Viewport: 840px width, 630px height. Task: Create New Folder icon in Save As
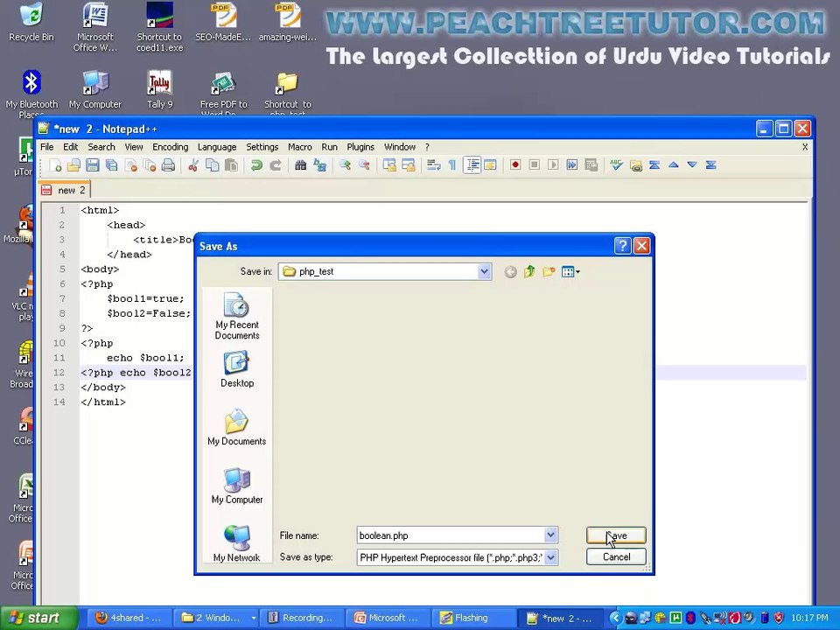549,271
